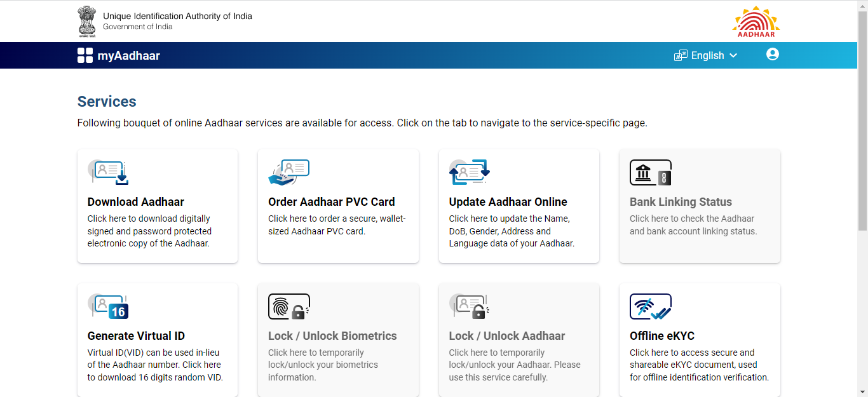Image resolution: width=868 pixels, height=397 pixels.
Task: Click the Government of India emblem logo
Action: 87,20
